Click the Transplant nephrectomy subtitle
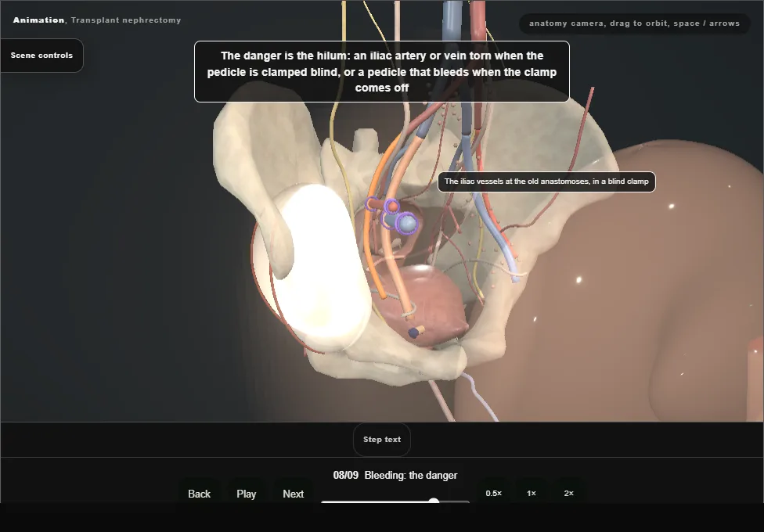This screenshot has width=764, height=532. [126, 20]
